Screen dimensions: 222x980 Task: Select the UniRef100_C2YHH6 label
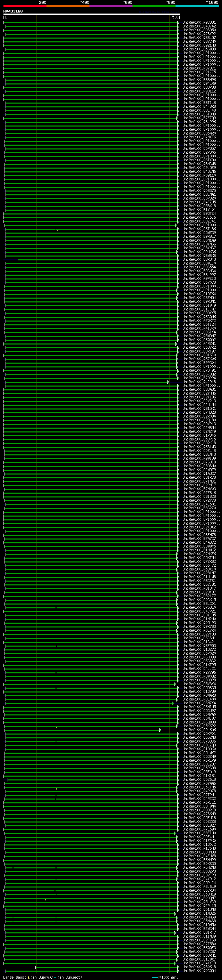click(x=199, y=394)
